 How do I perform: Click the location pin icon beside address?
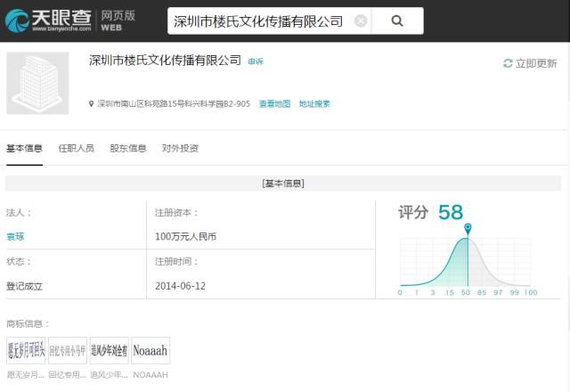tap(91, 103)
